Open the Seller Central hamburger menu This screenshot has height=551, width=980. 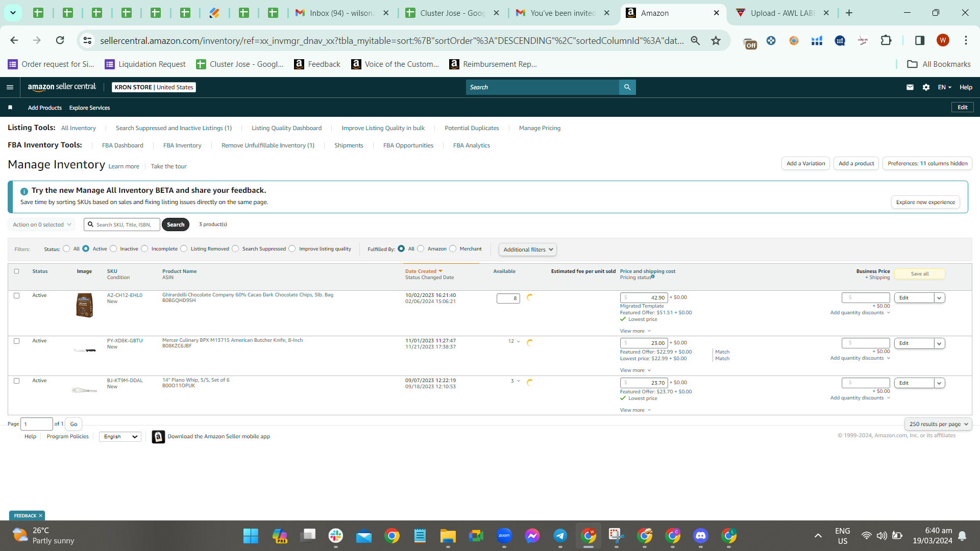point(10,87)
